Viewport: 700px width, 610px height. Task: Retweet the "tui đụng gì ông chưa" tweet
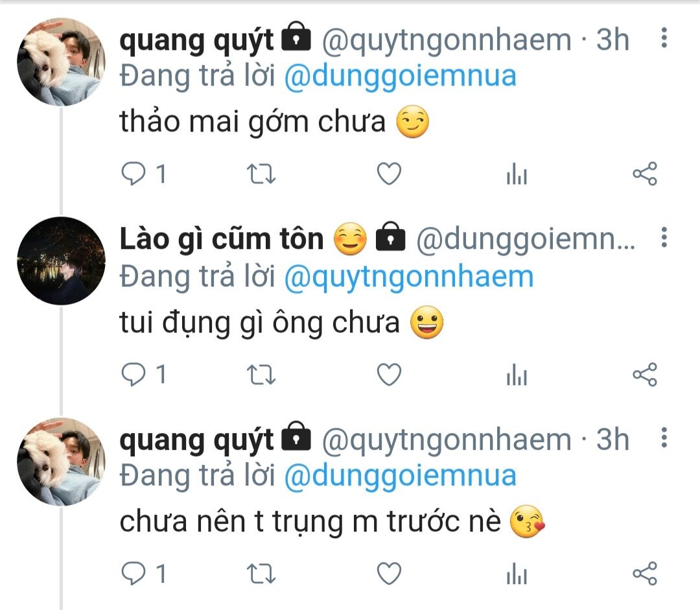(x=262, y=375)
